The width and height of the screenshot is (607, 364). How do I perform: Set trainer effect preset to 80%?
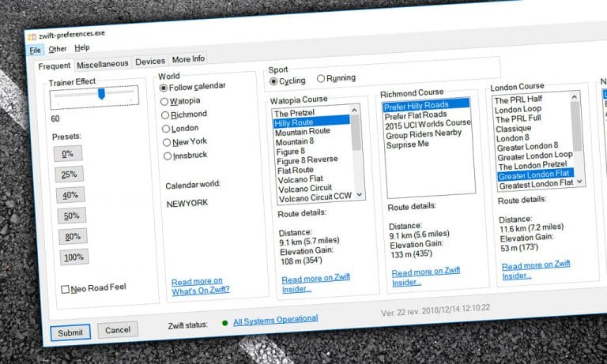tap(73, 236)
